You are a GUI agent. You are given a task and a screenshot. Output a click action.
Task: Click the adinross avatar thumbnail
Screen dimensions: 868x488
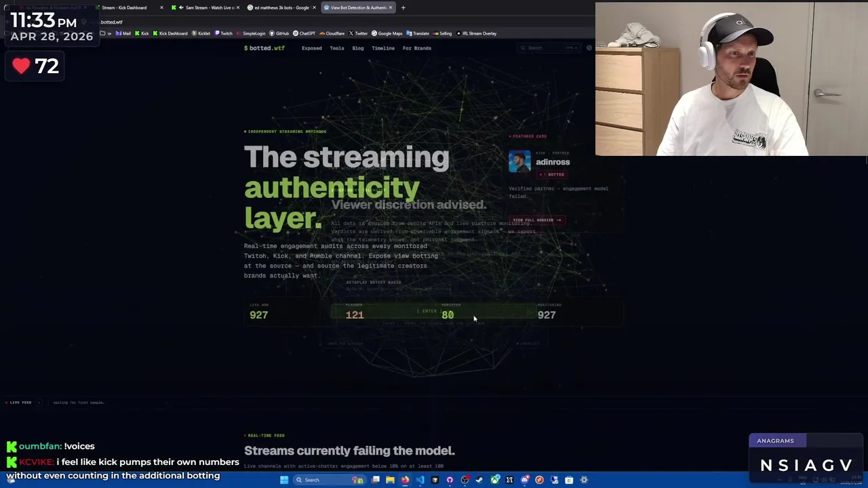pos(519,162)
